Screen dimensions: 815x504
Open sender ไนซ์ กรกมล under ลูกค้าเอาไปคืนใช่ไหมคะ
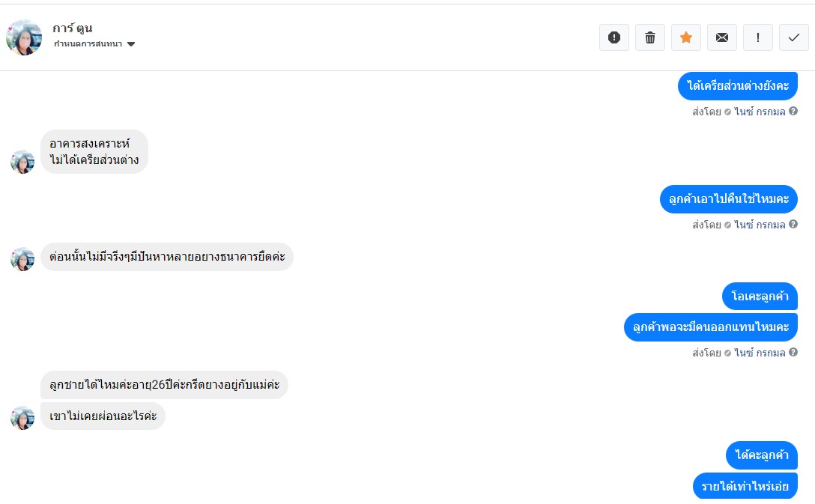[760, 225]
